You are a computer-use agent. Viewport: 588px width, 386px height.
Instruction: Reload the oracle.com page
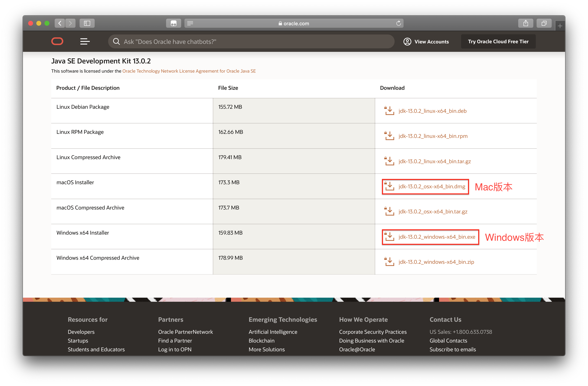(398, 23)
